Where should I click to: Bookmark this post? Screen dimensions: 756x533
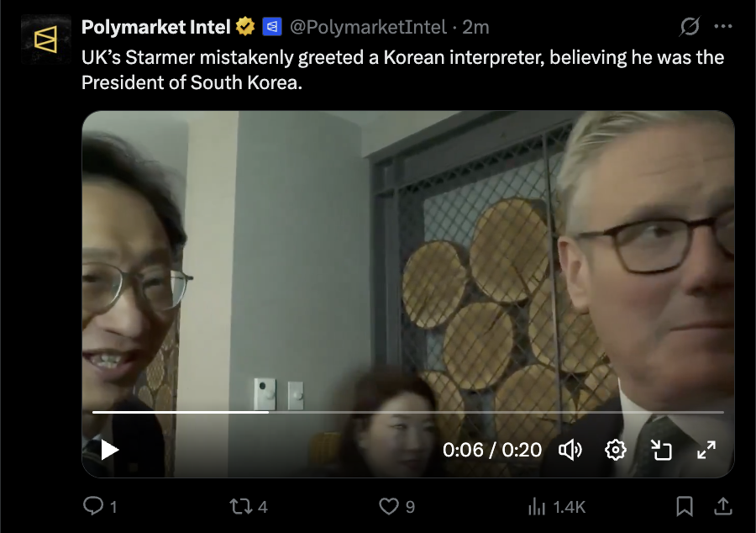click(685, 506)
